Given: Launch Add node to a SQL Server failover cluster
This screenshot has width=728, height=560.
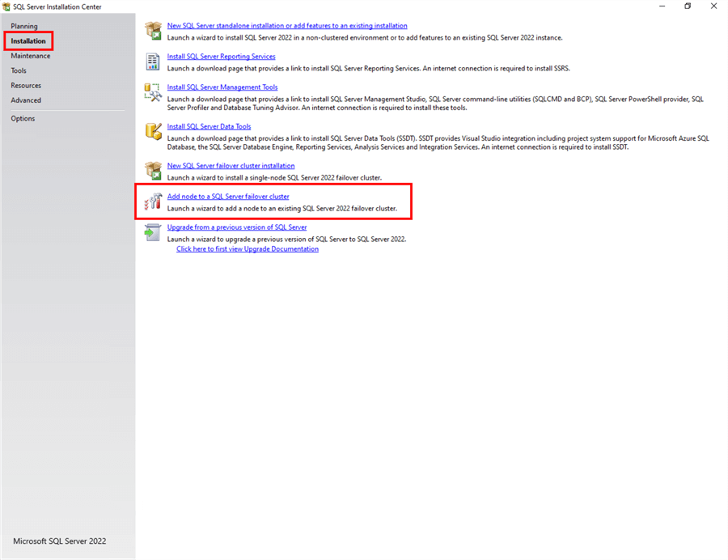Looking at the screenshot, I should tap(228, 197).
